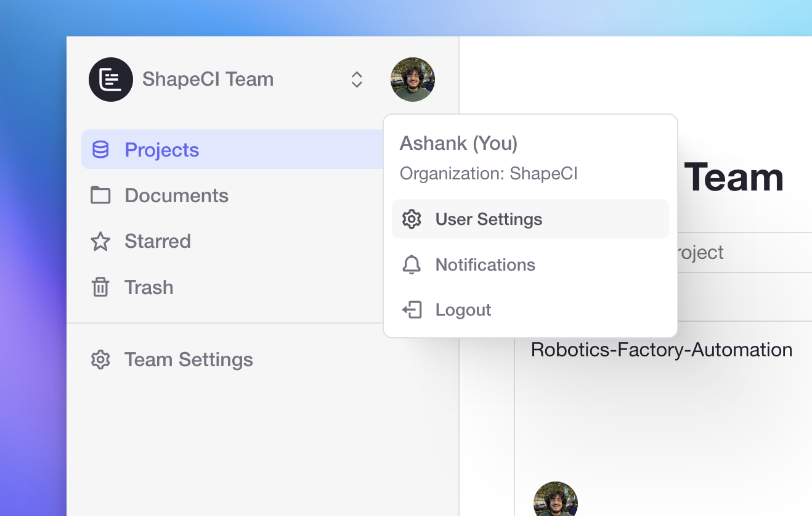
Task: Click the user avatar in sidebar header
Action: [412, 80]
